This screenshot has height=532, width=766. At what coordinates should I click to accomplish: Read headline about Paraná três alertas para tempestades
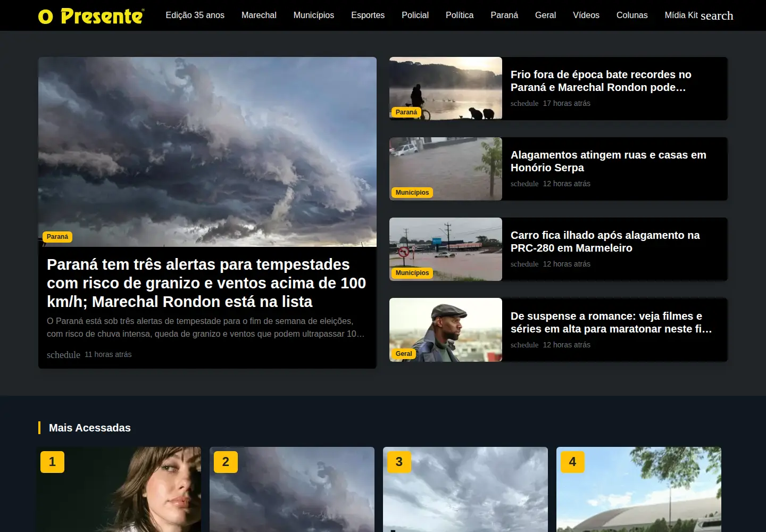(x=206, y=283)
